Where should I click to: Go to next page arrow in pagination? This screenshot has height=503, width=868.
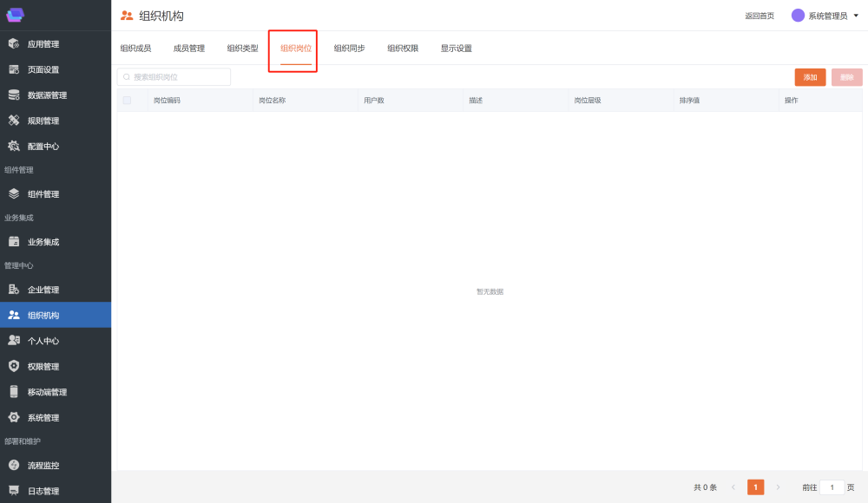(x=778, y=487)
